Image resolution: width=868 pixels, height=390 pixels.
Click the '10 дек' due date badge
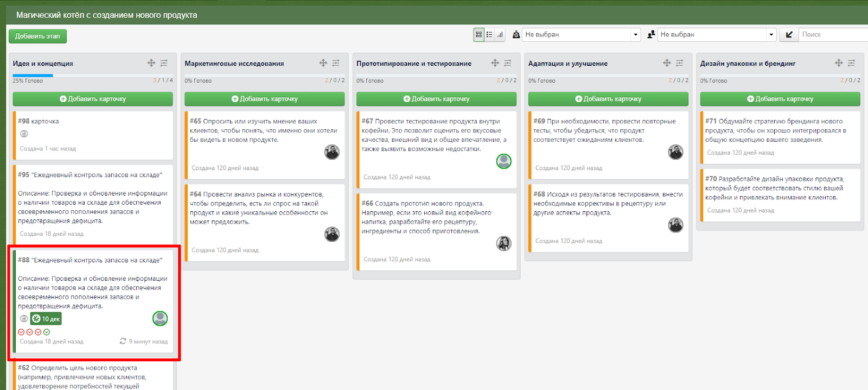click(x=46, y=319)
